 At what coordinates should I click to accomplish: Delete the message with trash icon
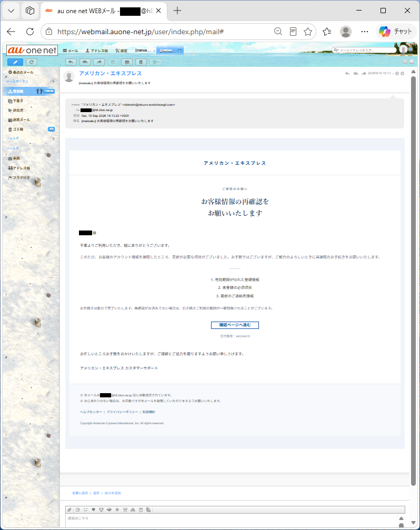coord(141,62)
